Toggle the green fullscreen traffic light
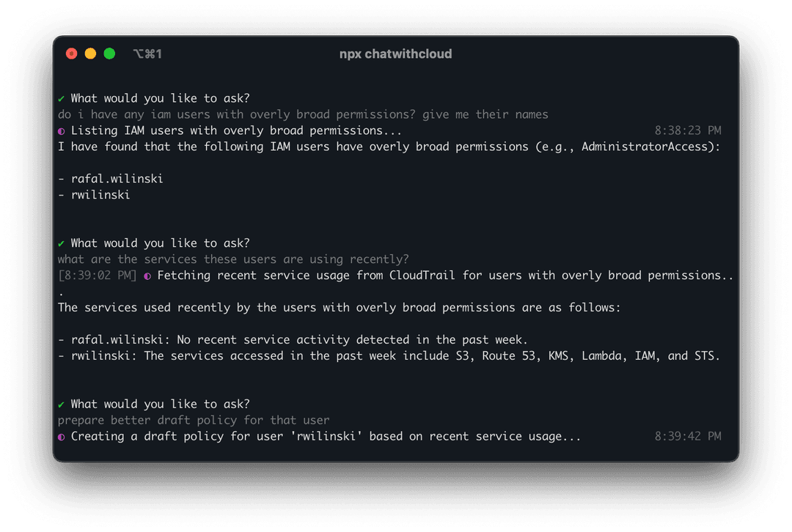792x532 pixels. (109, 53)
